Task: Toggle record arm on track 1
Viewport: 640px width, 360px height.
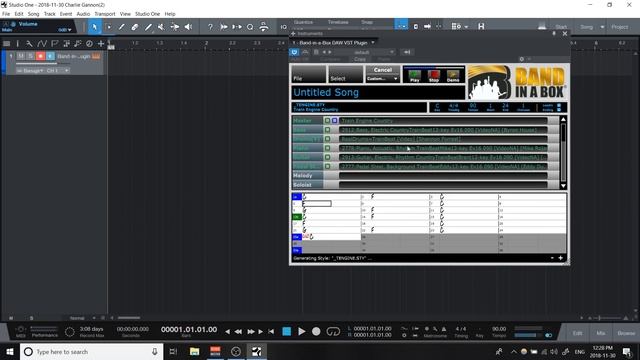Action: (x=40, y=56)
